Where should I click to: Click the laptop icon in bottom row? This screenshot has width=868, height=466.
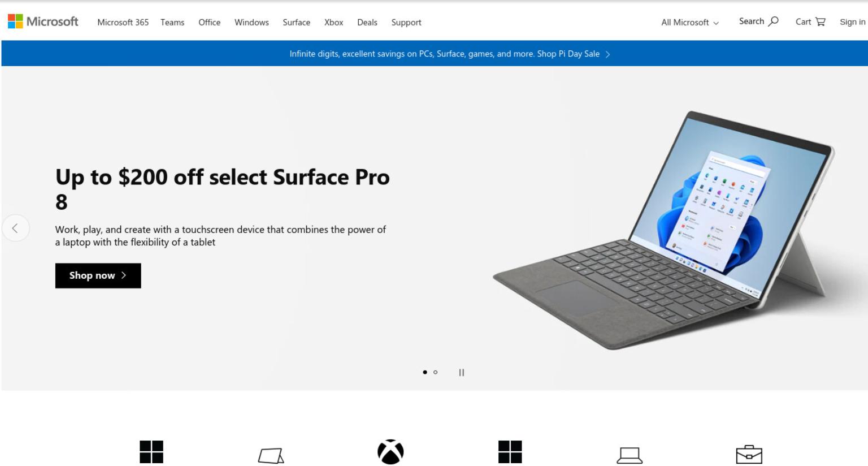tap(630, 455)
